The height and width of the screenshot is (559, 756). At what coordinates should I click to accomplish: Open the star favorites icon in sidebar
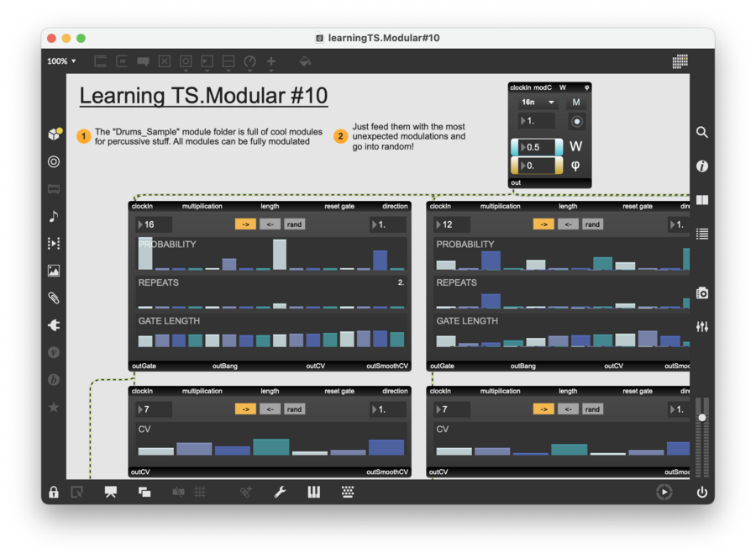54,407
